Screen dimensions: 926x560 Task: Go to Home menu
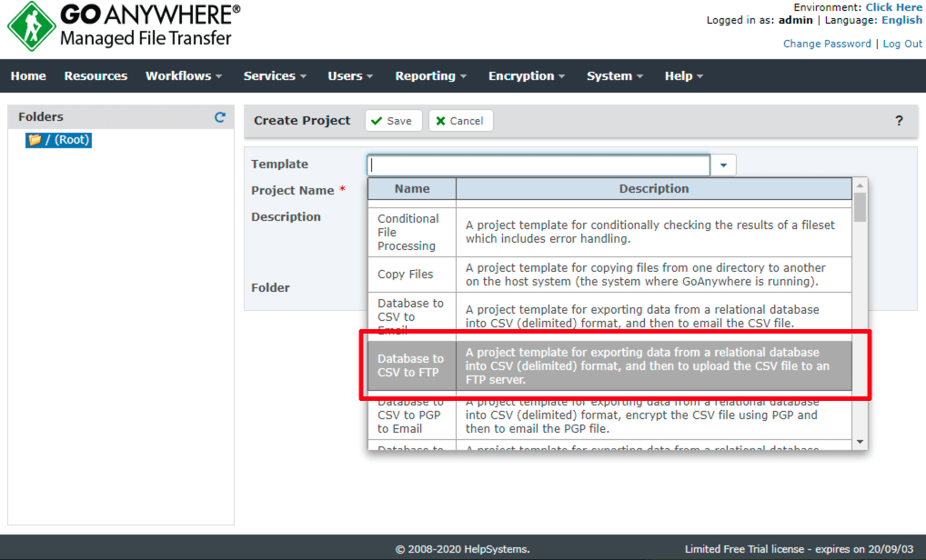[x=28, y=76]
